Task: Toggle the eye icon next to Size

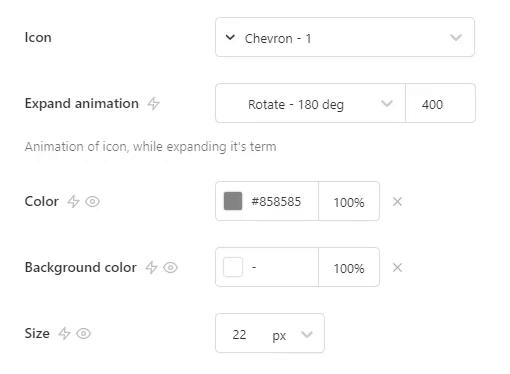Action: pos(83,333)
